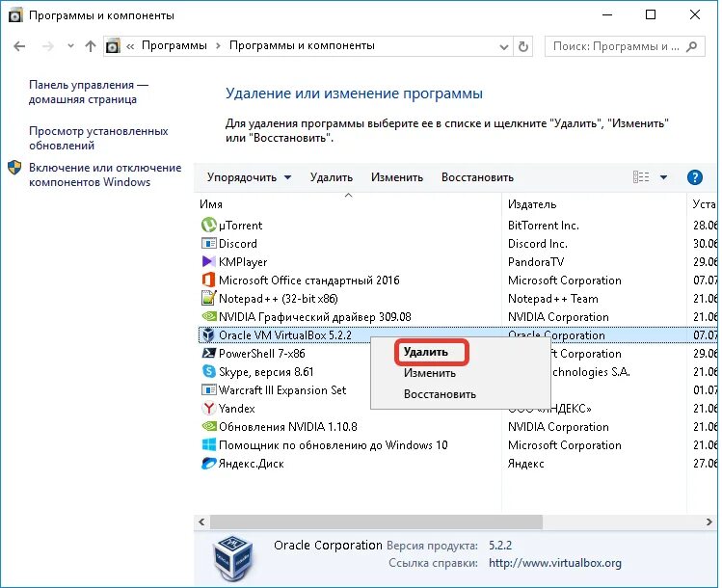Select PowerShell 7-x86 name text

[x=261, y=353]
